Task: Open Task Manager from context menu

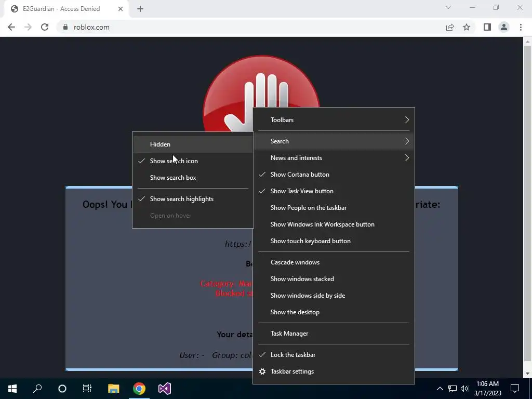Action: pos(334,334)
